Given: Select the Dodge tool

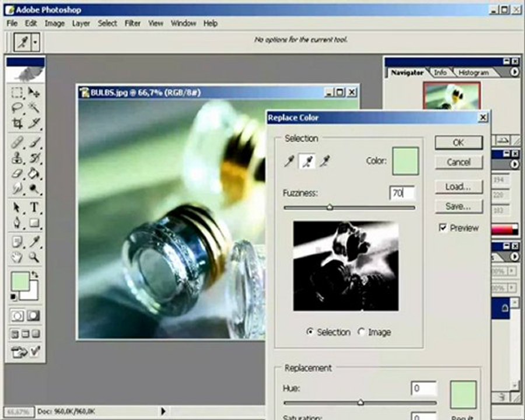Looking at the screenshot, I should coord(34,189).
